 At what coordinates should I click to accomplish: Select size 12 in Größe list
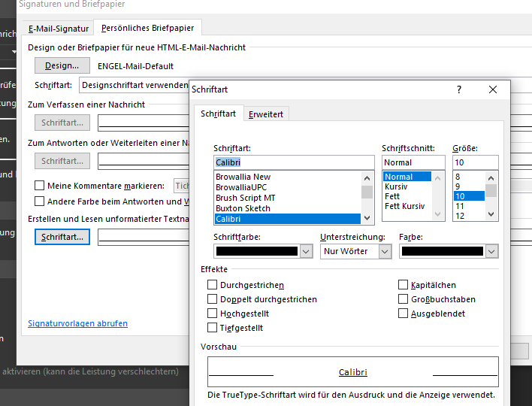(x=469, y=216)
